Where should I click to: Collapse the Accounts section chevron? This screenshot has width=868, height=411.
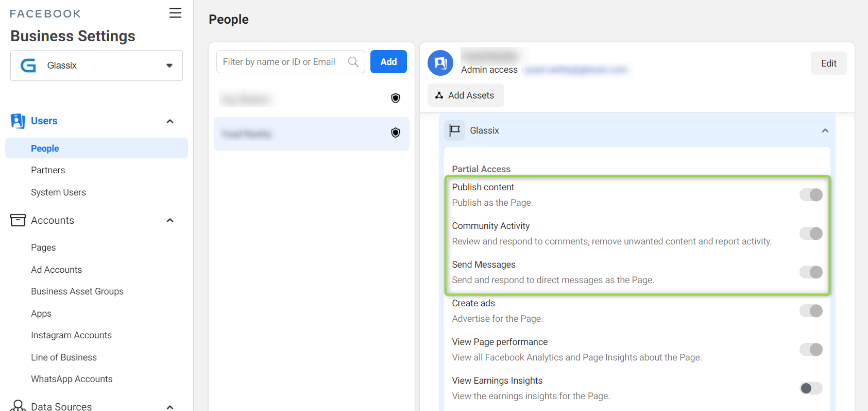[x=170, y=221]
